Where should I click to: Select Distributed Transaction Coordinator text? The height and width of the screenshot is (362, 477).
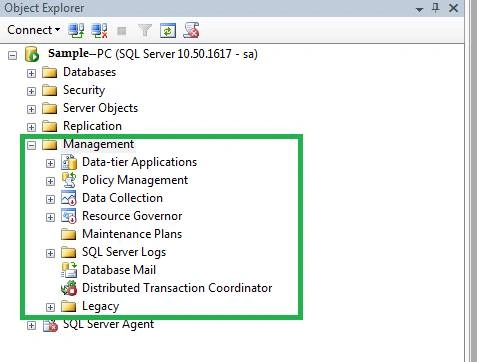point(177,288)
